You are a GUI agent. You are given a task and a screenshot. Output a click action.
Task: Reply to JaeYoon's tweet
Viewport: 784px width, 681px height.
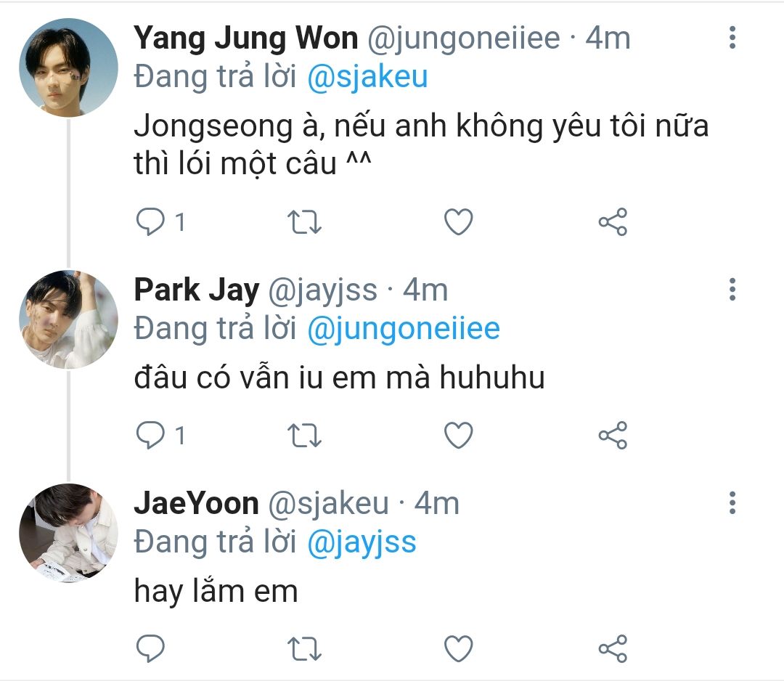150,648
